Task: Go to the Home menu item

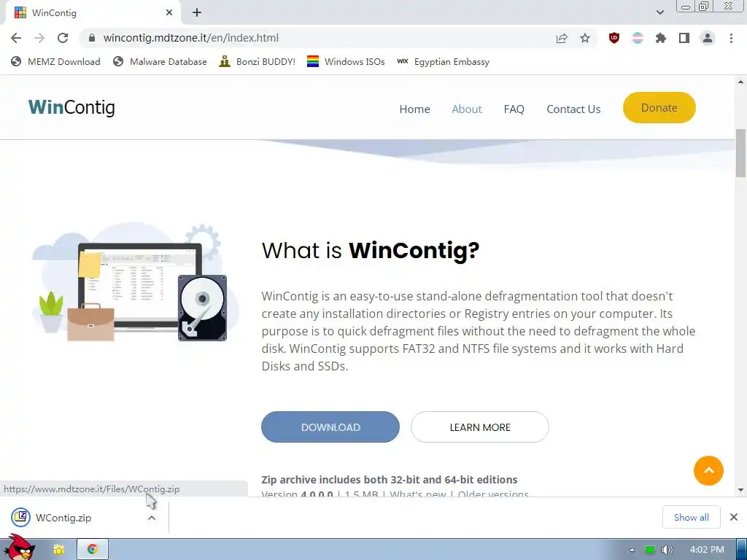Action: point(414,109)
